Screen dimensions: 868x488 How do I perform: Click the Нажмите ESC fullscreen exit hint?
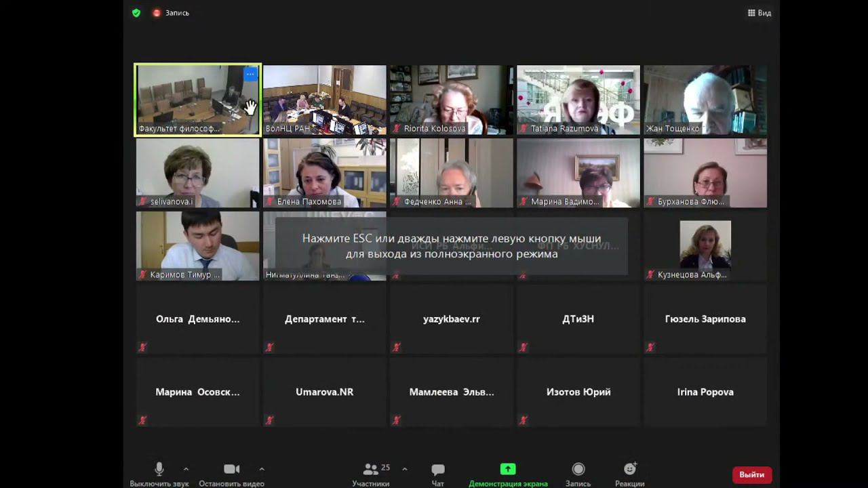click(x=452, y=246)
